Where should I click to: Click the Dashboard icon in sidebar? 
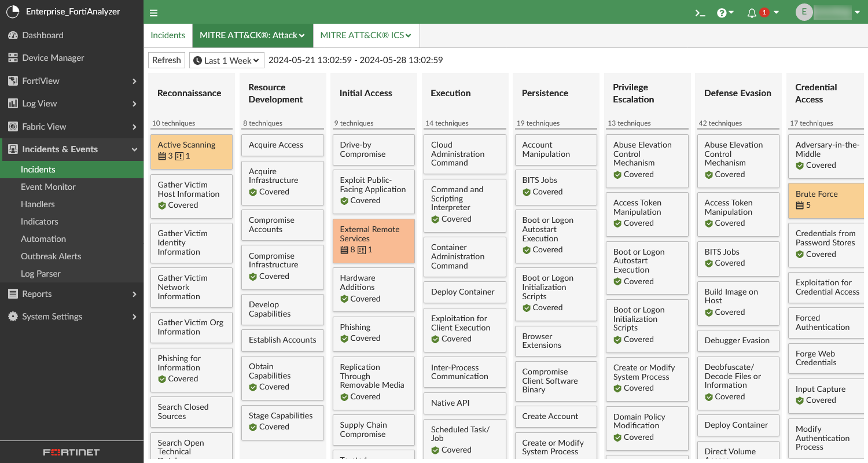tap(13, 35)
